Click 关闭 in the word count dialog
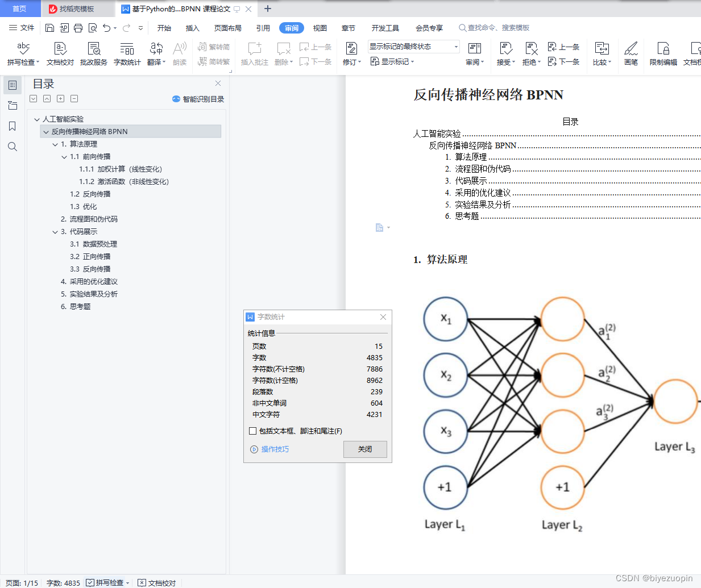 click(x=364, y=449)
